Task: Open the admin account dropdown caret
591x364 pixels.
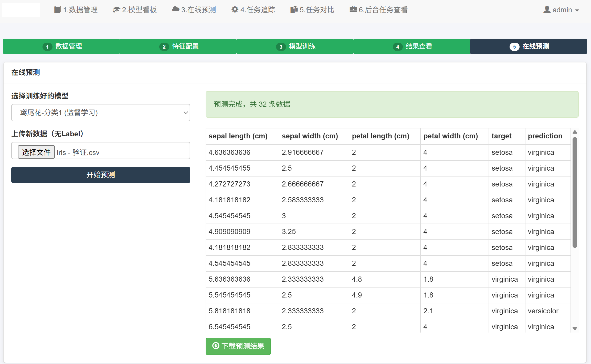Action: click(x=577, y=10)
